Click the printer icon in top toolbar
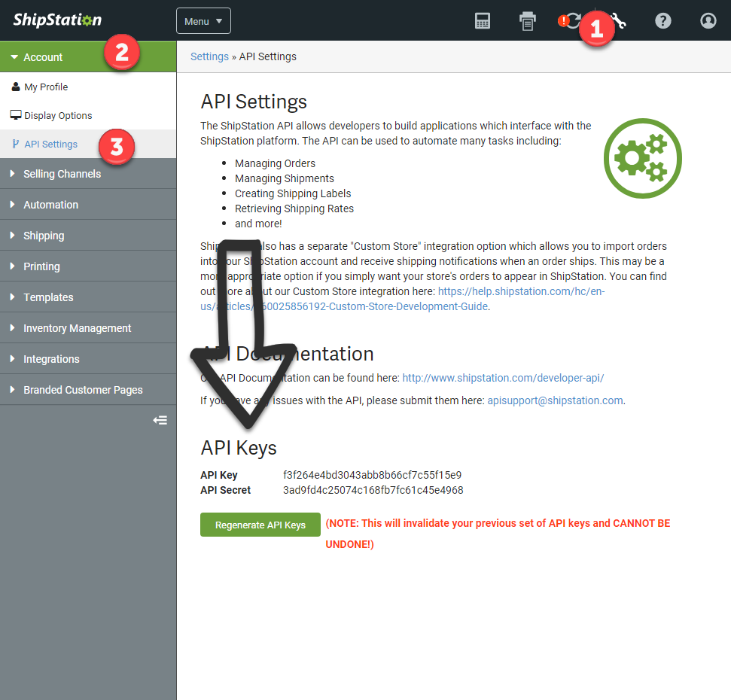The width and height of the screenshot is (731, 700). point(527,20)
